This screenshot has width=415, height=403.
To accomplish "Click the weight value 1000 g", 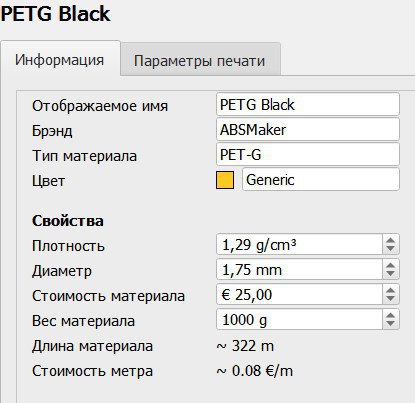I will coord(244,320).
